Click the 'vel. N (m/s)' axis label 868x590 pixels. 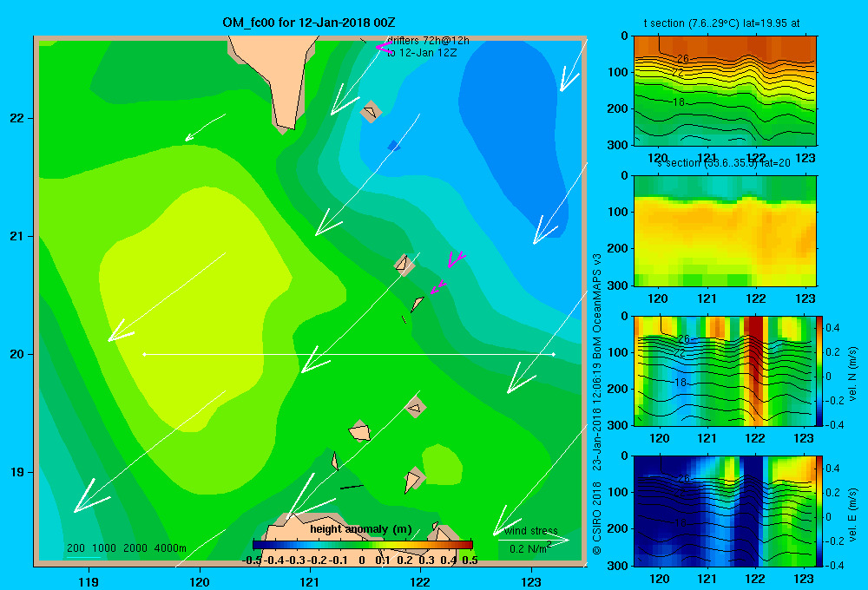point(852,374)
